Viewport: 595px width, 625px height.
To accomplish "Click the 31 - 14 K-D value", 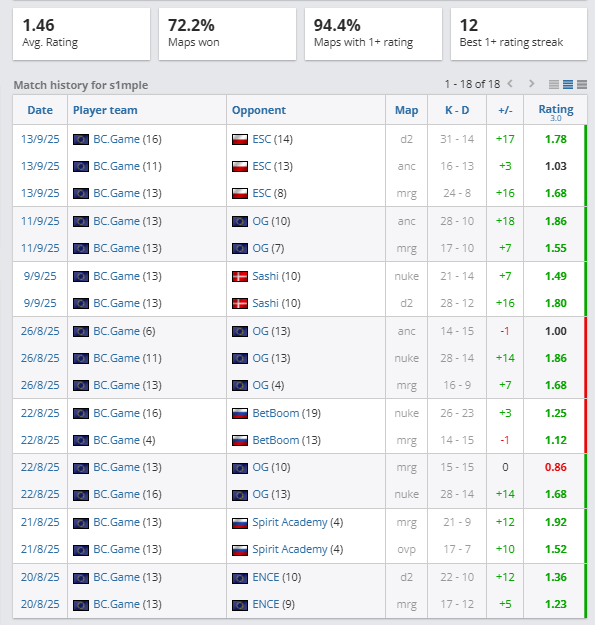I will 457,139.
